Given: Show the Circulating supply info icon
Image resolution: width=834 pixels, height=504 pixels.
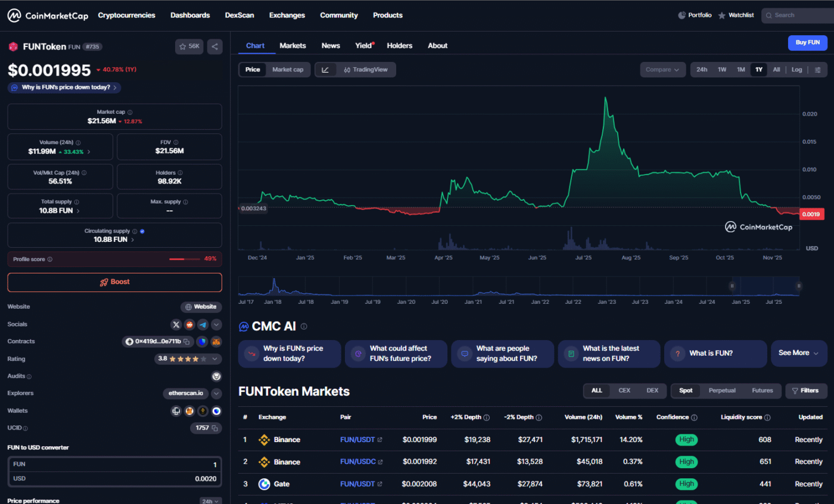Looking at the screenshot, I should [x=135, y=231].
